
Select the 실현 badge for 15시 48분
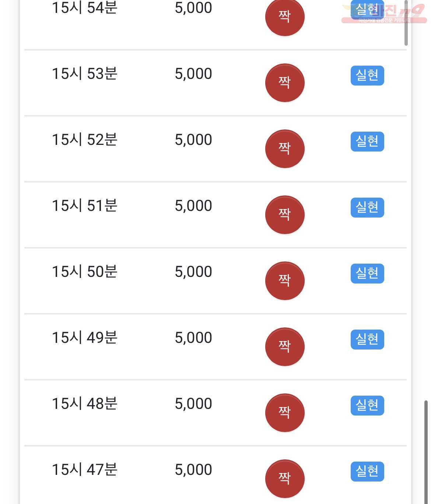coord(367,406)
